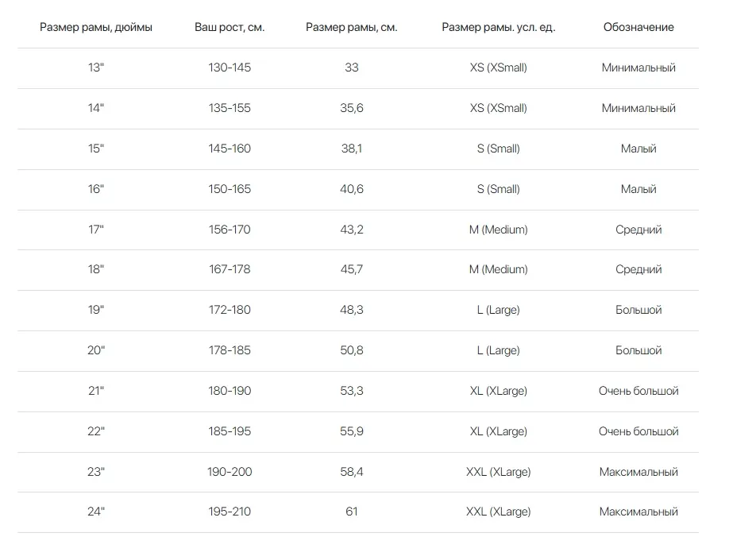Screen dimensions: 733x560
Task: Click the 130-145 height range cell
Action: coord(230,68)
